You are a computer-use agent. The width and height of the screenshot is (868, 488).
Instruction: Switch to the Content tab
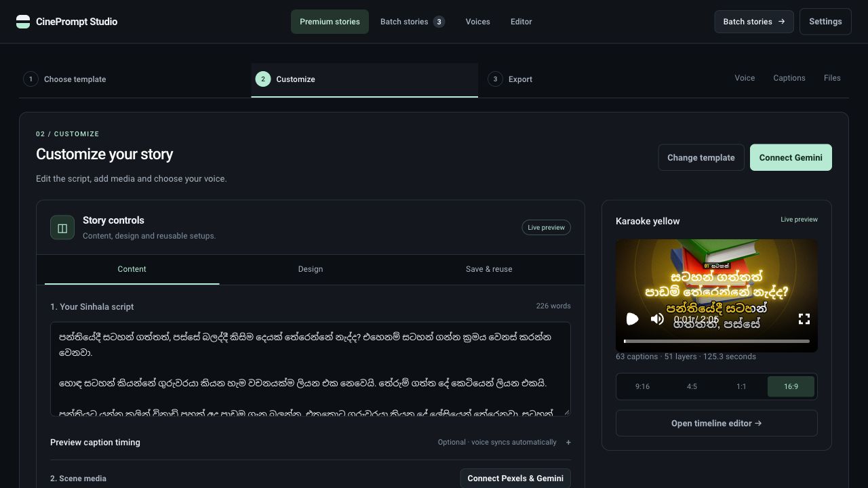[x=132, y=269]
